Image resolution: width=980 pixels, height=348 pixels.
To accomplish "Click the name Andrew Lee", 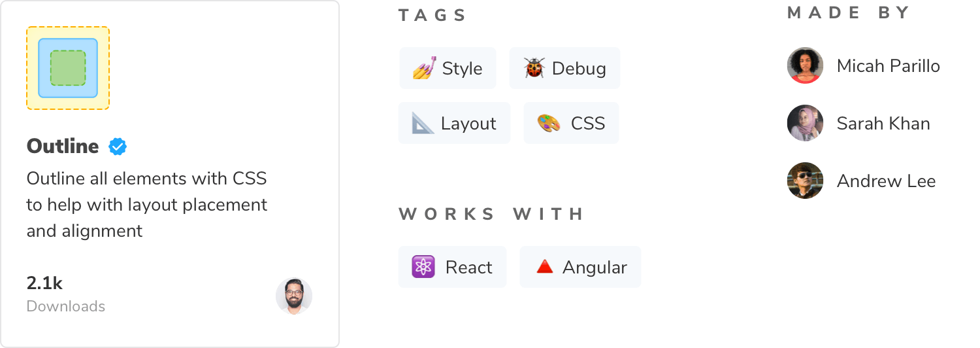I will 886,181.
